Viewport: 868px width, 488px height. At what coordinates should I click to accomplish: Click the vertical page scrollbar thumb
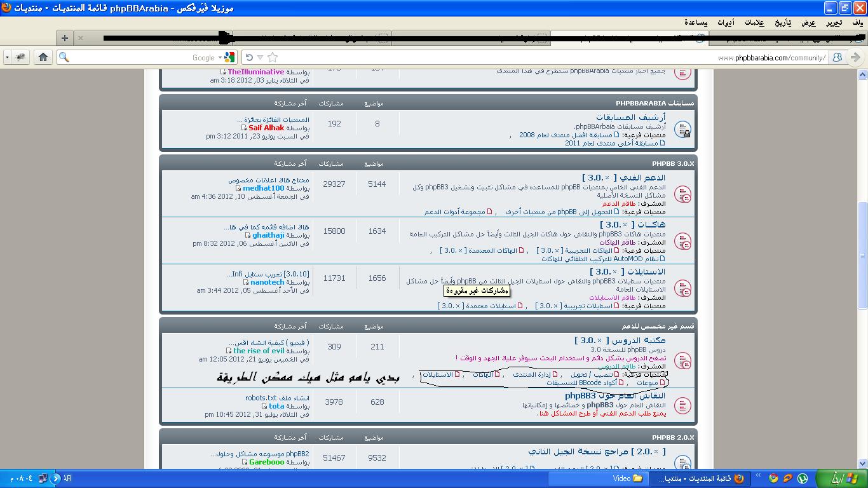[862, 254]
